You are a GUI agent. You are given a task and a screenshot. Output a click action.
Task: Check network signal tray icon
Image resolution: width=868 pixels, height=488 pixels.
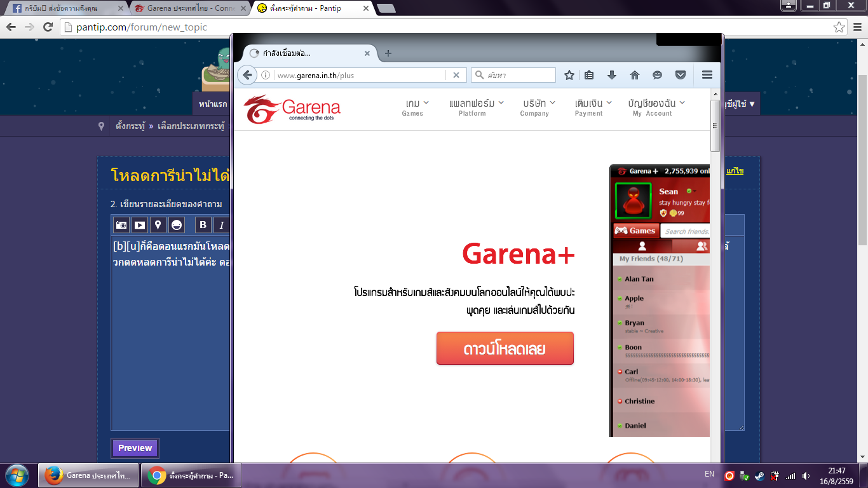coord(790,475)
